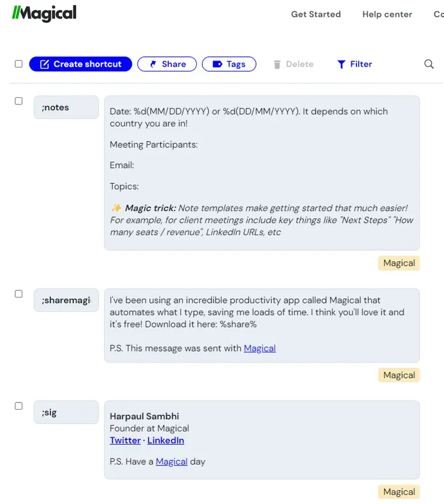
Task: Open the Help center menu item
Action: pyautogui.click(x=387, y=14)
